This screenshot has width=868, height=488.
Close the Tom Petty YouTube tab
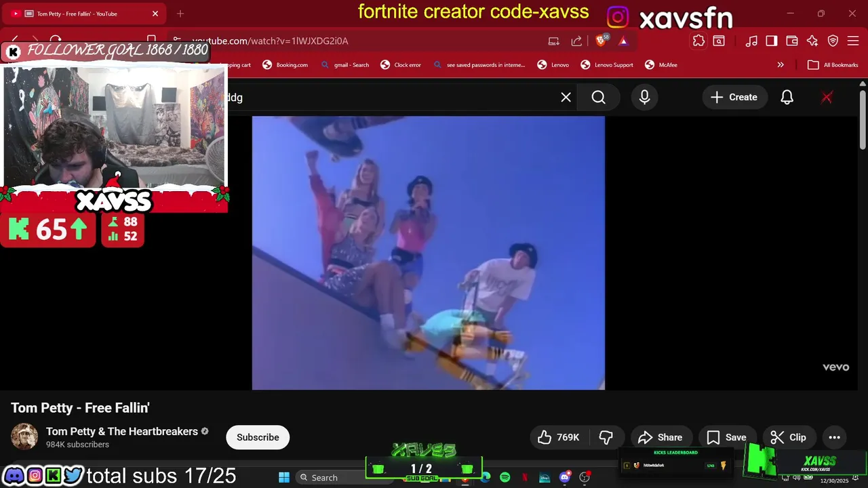point(155,14)
